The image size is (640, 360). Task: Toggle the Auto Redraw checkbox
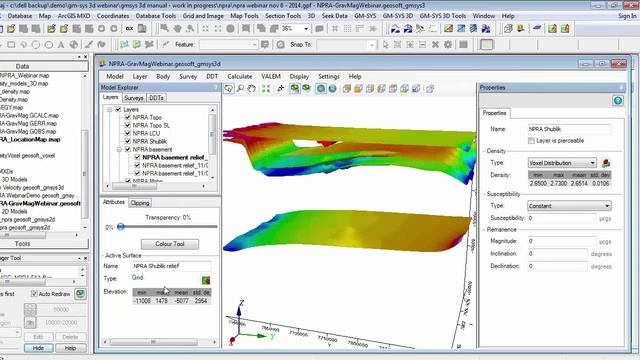click(x=34, y=294)
